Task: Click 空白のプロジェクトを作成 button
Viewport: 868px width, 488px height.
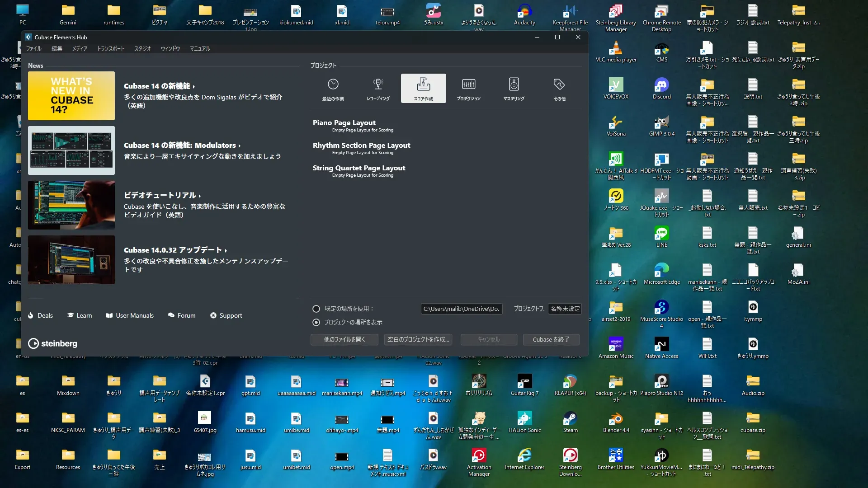Action: pyautogui.click(x=418, y=339)
